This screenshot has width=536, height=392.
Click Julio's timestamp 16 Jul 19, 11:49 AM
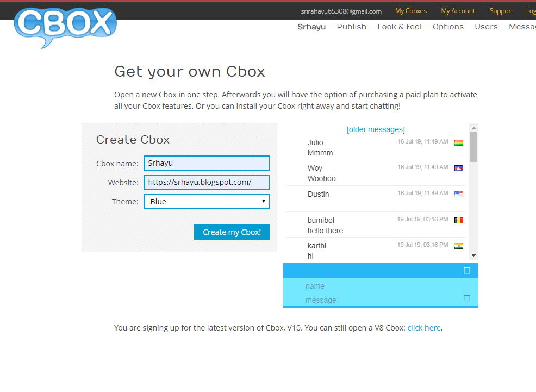[x=422, y=141]
